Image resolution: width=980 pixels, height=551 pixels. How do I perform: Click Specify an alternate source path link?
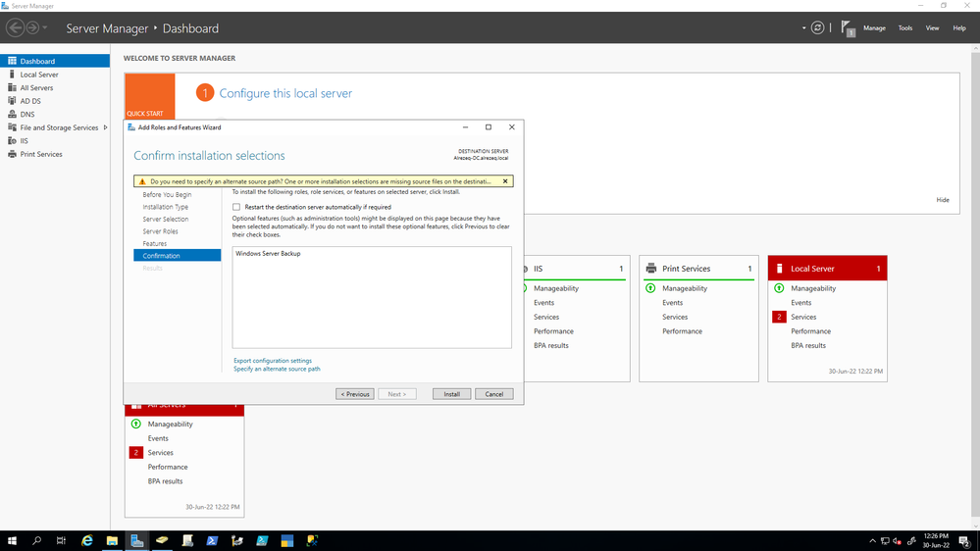(277, 369)
